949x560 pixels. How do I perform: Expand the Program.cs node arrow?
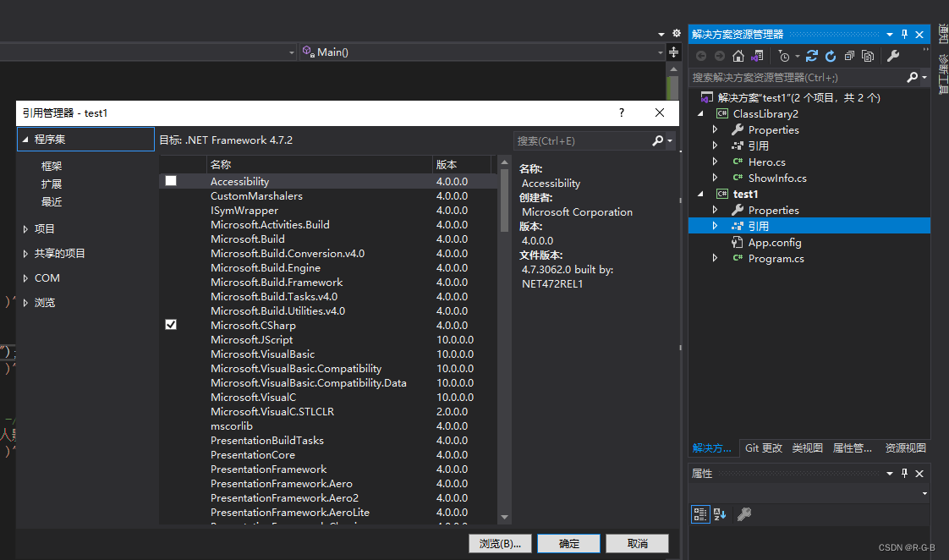click(x=716, y=258)
